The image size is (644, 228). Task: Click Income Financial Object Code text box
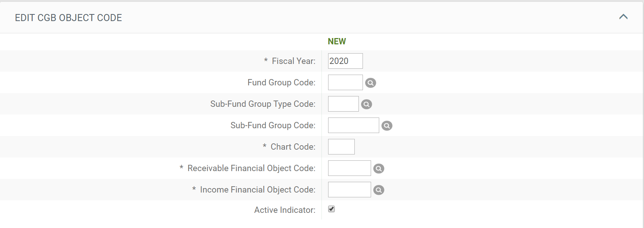coord(349,190)
